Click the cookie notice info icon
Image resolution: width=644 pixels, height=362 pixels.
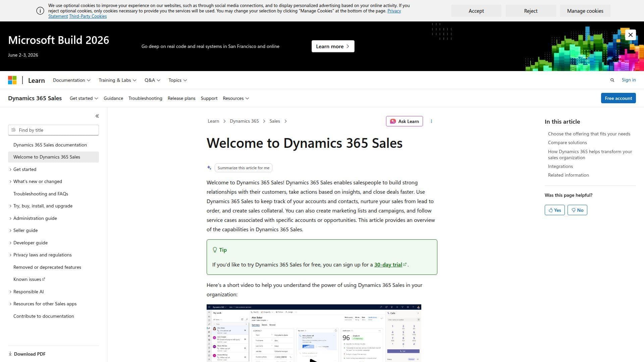40,11
